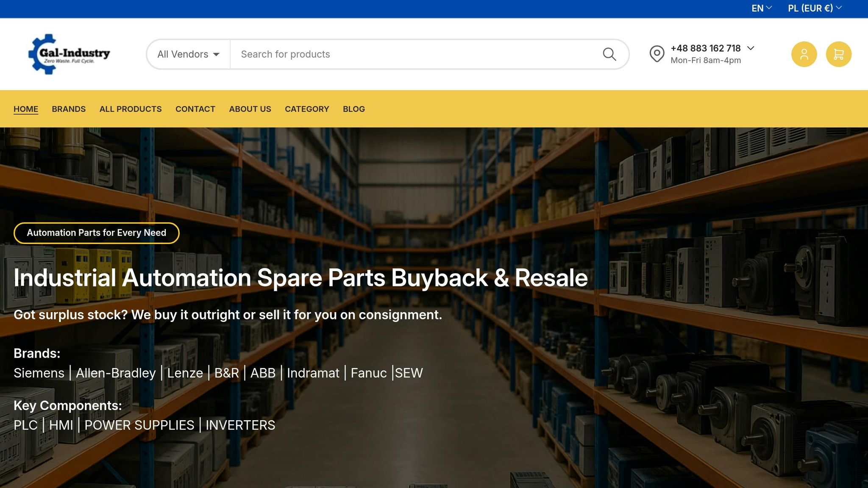Open the shopping cart icon
The width and height of the screenshot is (868, 488).
[839, 54]
